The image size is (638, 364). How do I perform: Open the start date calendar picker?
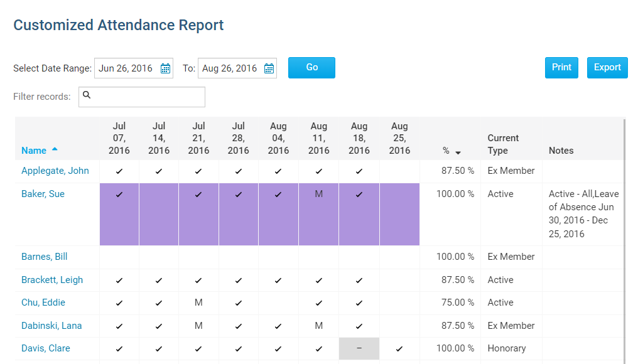pyautogui.click(x=165, y=68)
